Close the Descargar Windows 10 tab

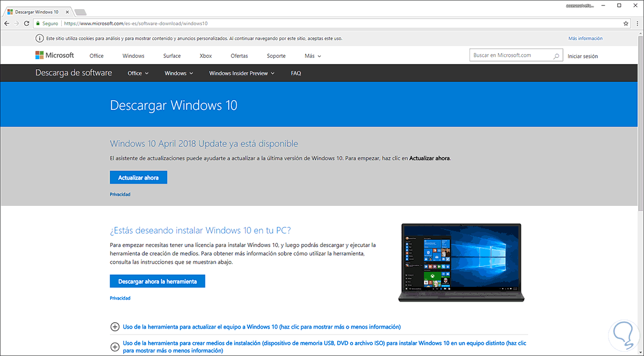pyautogui.click(x=66, y=11)
